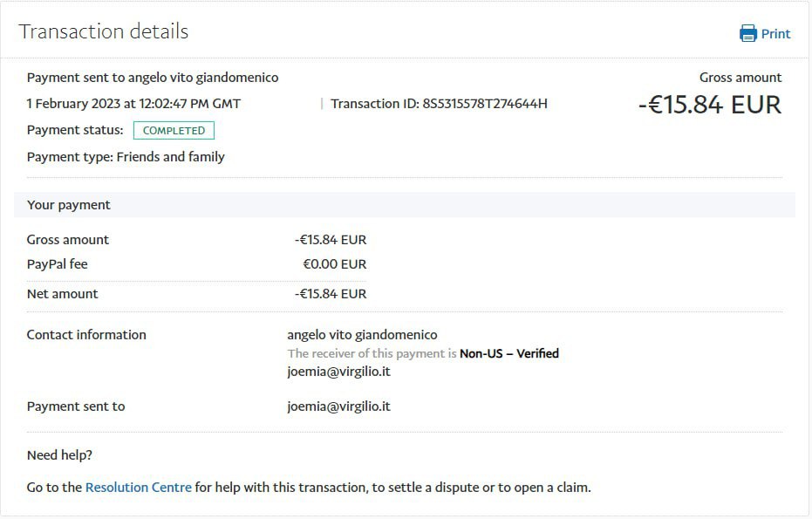Click the Payment sent to angelo header line
Screen dimensions: 812x519
pos(153,78)
